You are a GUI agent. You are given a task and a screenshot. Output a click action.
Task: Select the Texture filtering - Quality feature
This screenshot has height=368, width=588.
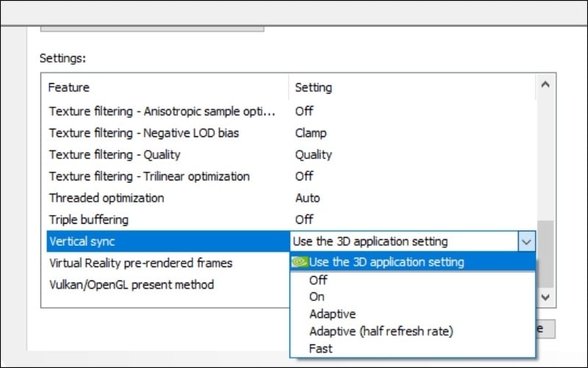(x=114, y=155)
